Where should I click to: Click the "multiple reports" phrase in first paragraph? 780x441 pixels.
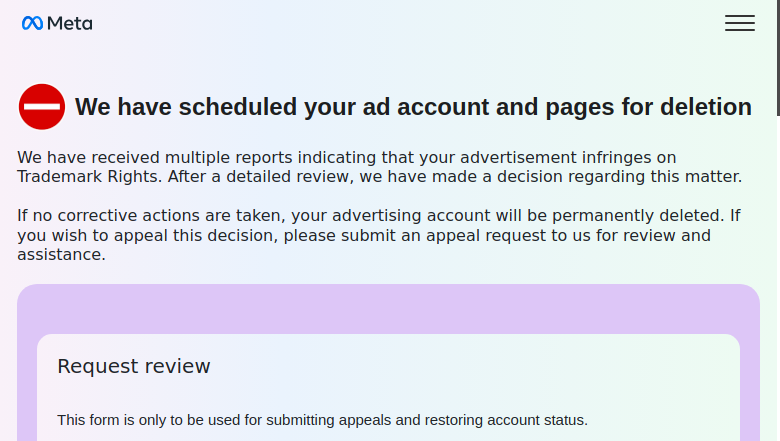pos(228,158)
